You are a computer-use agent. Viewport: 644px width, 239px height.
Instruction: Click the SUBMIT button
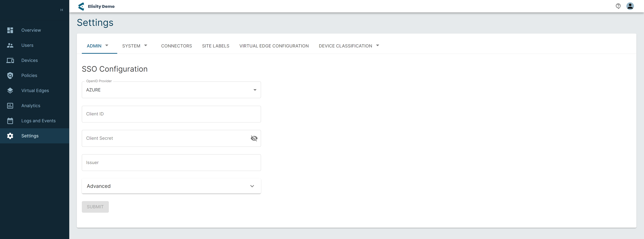[x=95, y=207]
